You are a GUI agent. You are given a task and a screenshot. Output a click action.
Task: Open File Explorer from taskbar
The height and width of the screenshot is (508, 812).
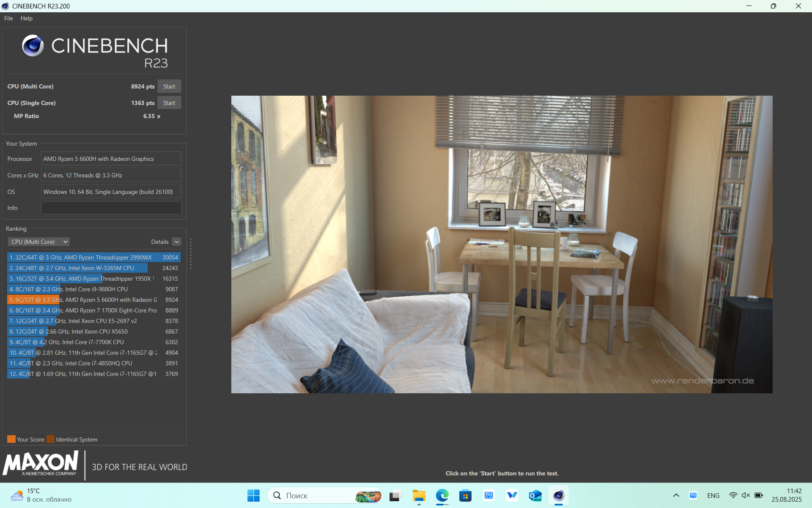click(419, 495)
